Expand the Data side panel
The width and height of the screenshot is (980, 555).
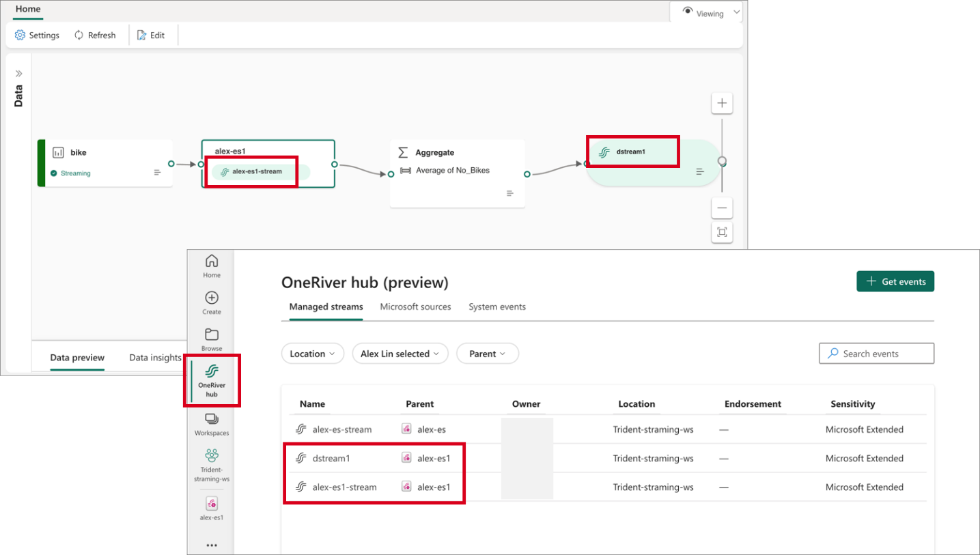point(18,73)
